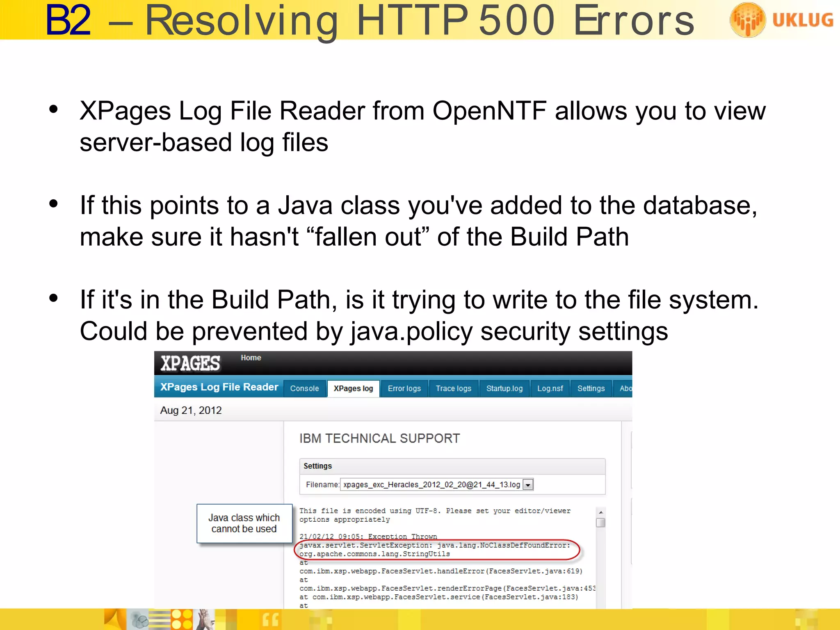Open the Trace logs tab

453,388
